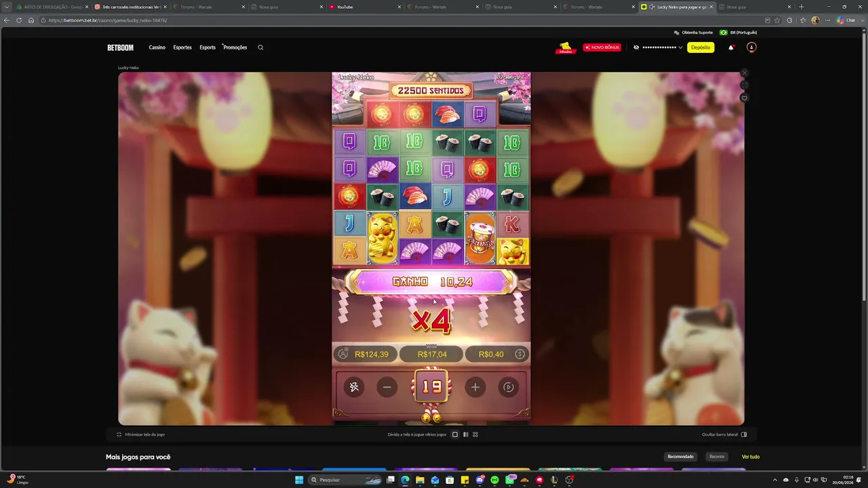Image resolution: width=868 pixels, height=488 pixels.
Task: Click the BetBoom logo
Action: pos(121,47)
